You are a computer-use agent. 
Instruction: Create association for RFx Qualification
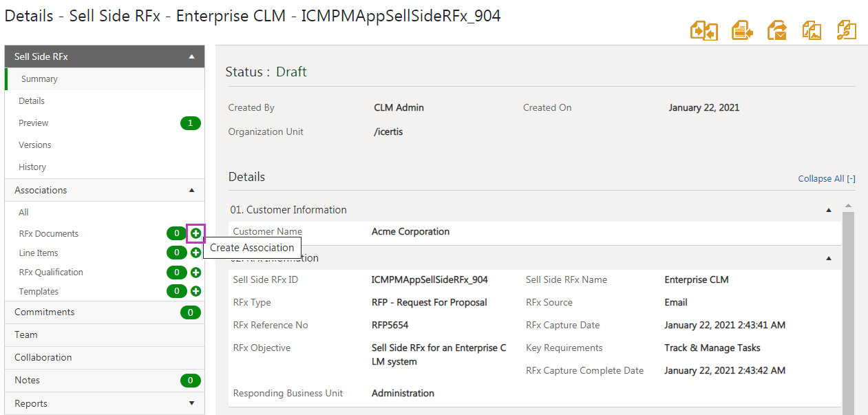(196, 273)
